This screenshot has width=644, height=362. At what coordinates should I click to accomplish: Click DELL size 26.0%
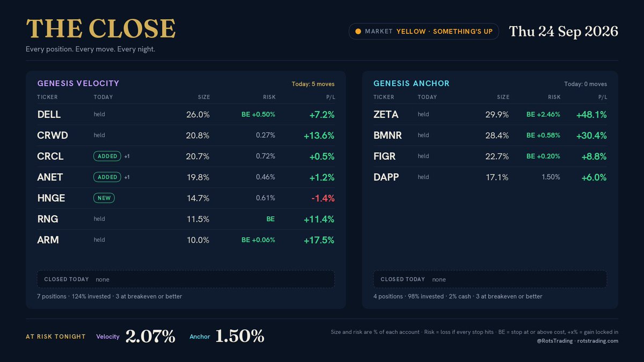tap(197, 114)
